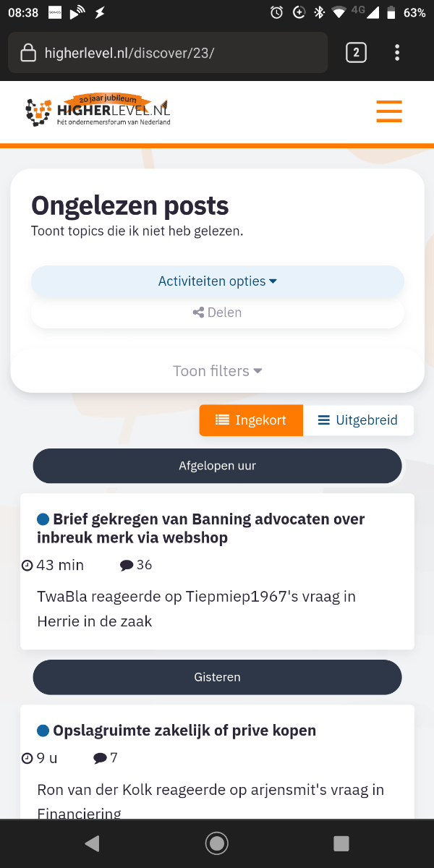This screenshot has width=434, height=868.
Task: Click the 36 replies comment count
Action: [136, 565]
